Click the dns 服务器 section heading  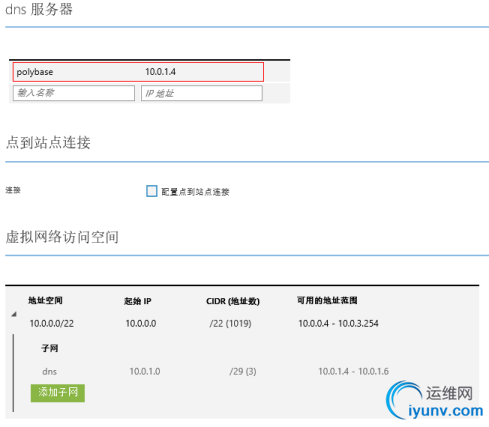pyautogui.click(x=39, y=9)
